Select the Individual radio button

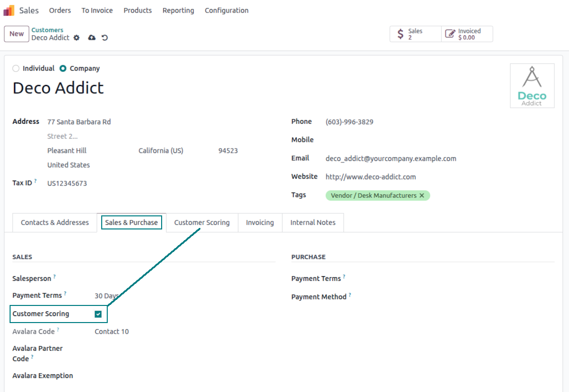click(16, 68)
